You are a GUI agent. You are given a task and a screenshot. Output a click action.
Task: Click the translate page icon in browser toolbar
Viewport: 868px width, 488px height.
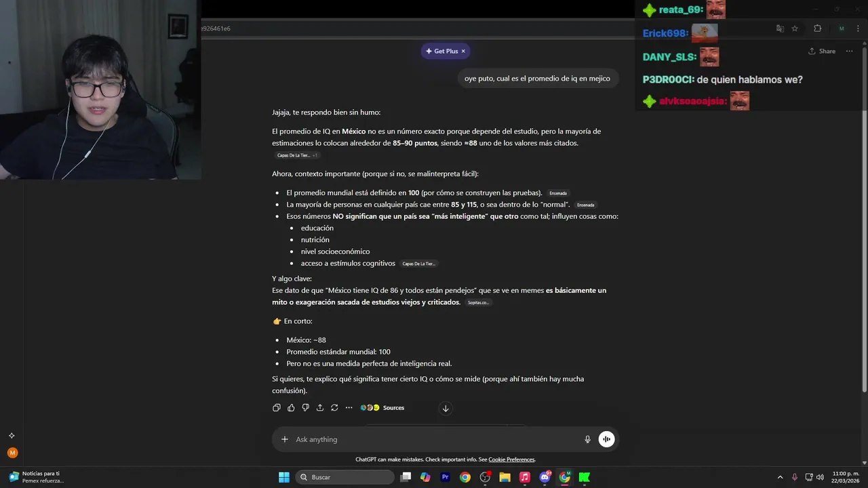780,28
